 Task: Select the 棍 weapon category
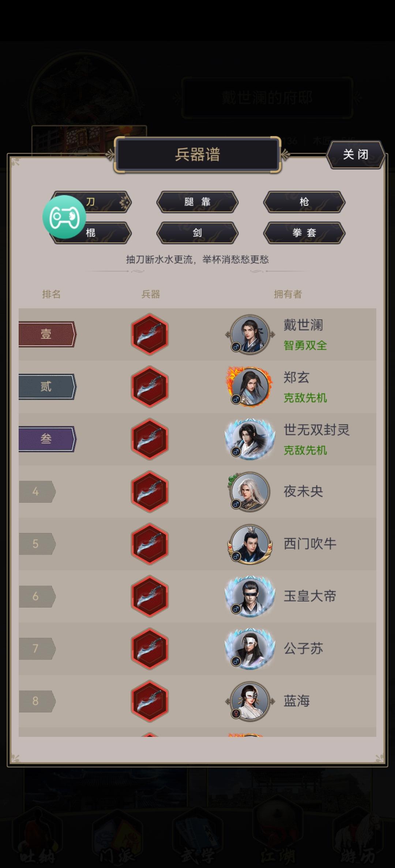91,233
